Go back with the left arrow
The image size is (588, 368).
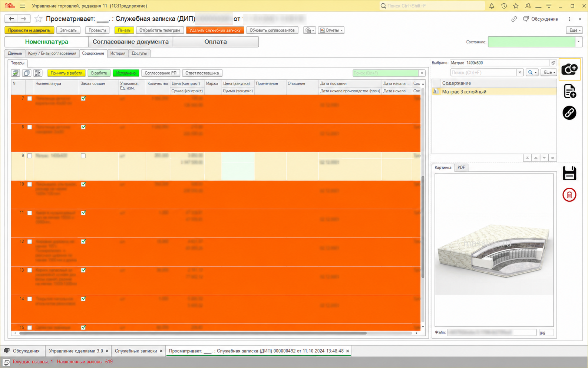(11, 19)
